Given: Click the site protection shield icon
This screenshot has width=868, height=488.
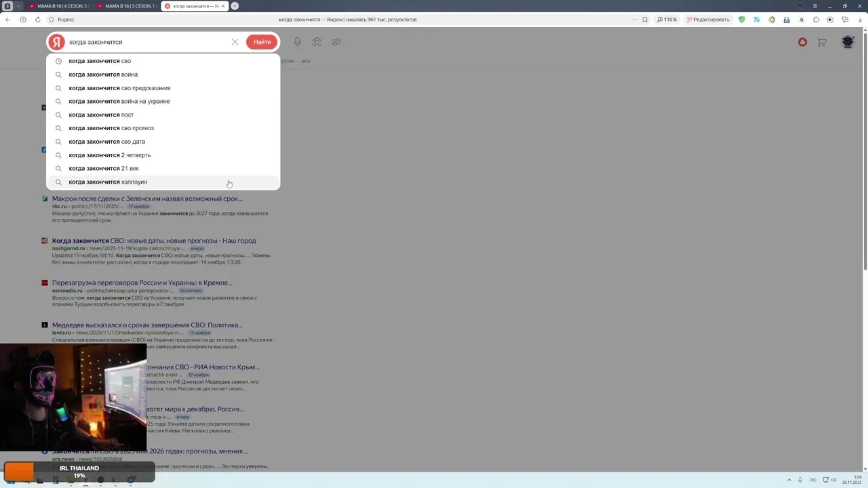Looking at the screenshot, I should (51, 20).
